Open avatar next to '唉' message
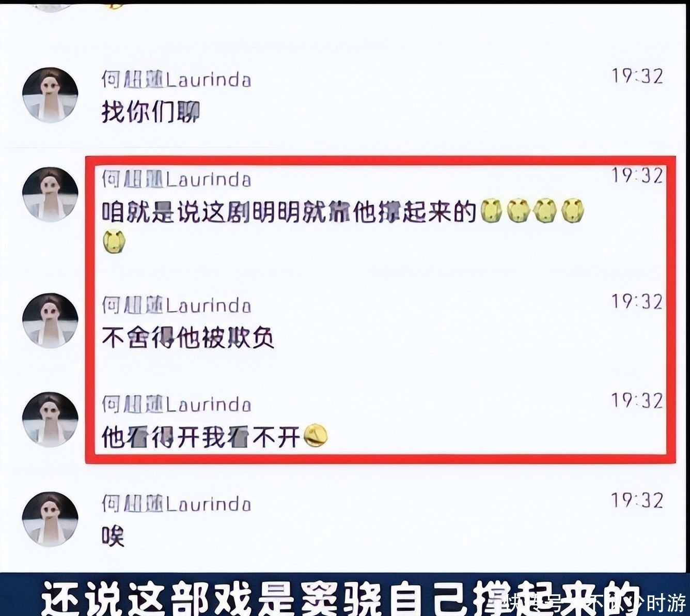The image size is (690, 616). (50, 519)
